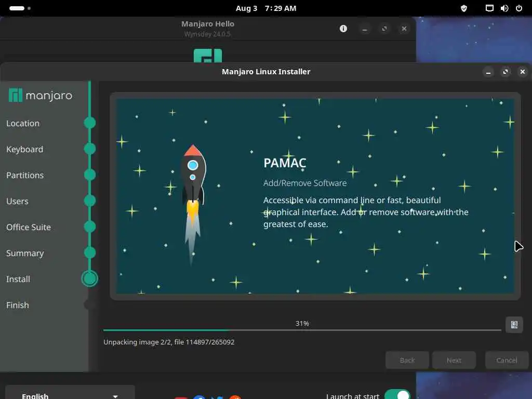This screenshot has height=399, width=532.
Task: Select the Summary step in sidebar
Action: click(25, 254)
